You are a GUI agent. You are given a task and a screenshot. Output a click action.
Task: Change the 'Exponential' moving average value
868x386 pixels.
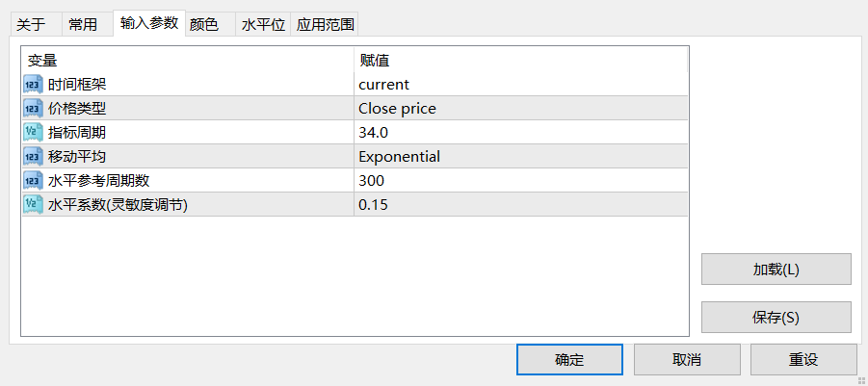pyautogui.click(x=521, y=157)
